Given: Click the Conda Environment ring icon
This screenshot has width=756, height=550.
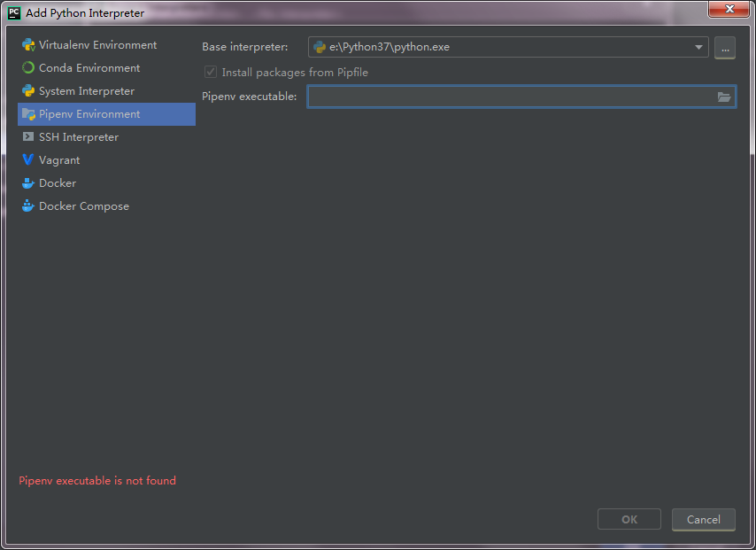Looking at the screenshot, I should pos(28,67).
